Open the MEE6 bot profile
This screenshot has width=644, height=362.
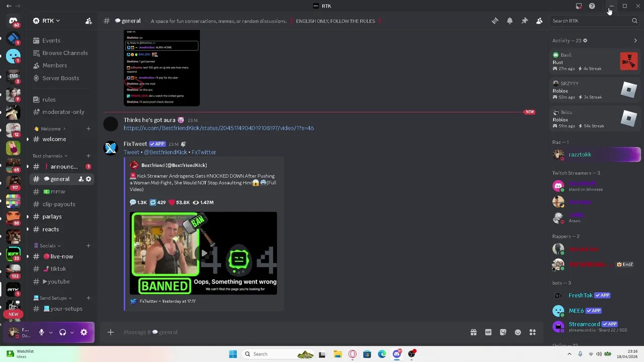pos(596,311)
